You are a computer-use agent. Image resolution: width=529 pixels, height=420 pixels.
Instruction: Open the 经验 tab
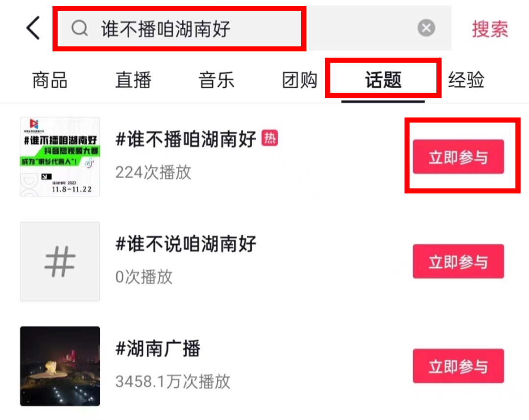[x=466, y=80]
